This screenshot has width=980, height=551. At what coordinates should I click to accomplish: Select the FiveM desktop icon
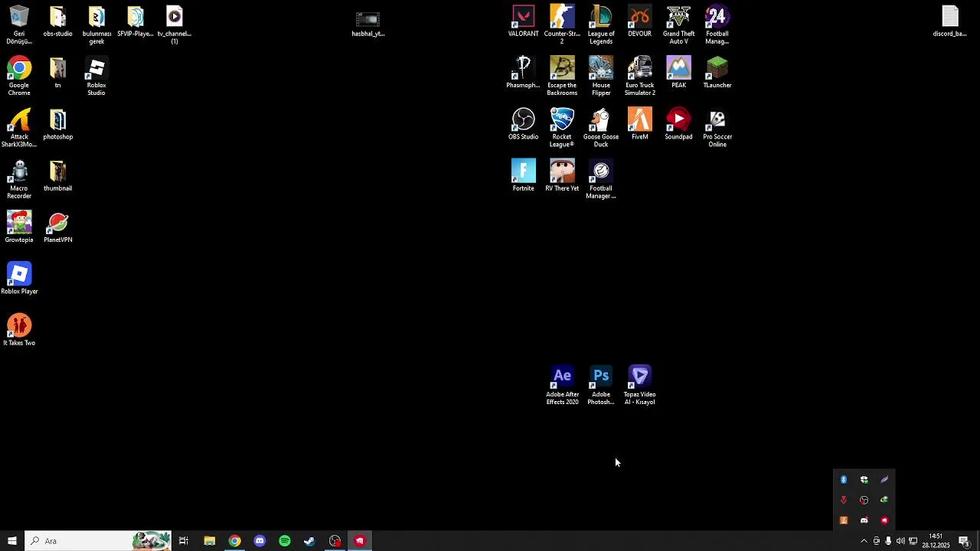pyautogui.click(x=640, y=124)
